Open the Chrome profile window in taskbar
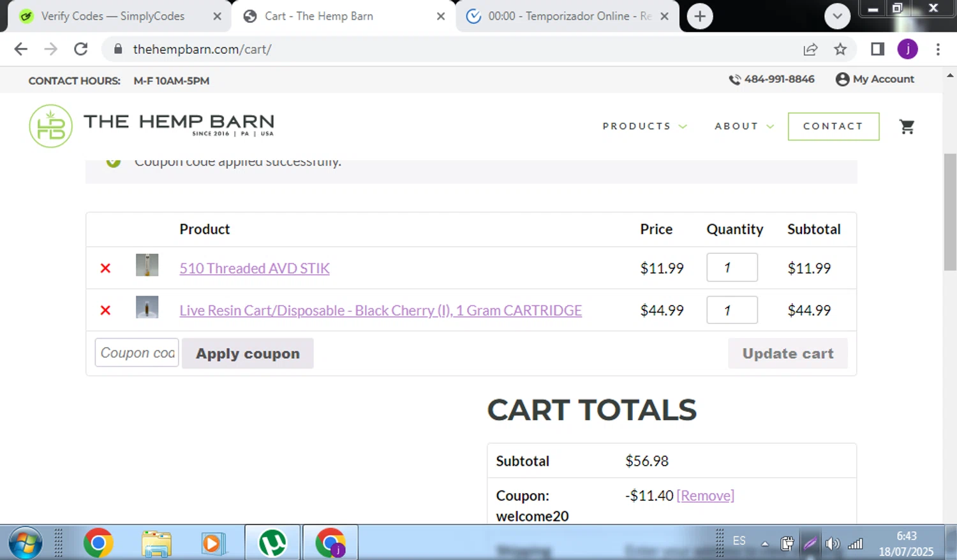This screenshot has width=957, height=560. point(330,543)
